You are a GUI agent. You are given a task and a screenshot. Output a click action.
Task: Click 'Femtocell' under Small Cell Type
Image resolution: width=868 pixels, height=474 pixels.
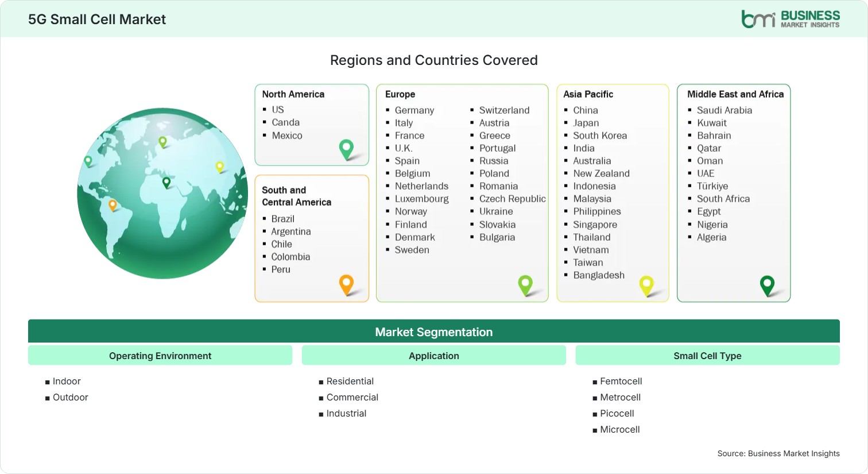621,381
